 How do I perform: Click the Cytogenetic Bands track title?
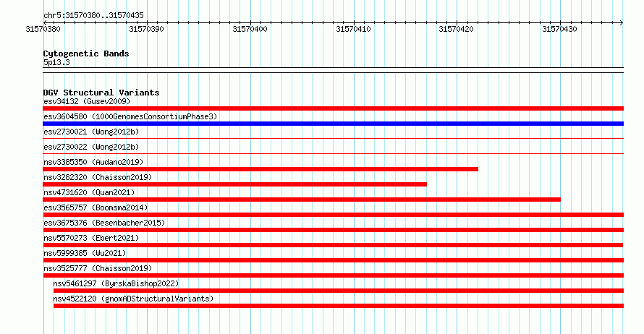click(x=86, y=53)
